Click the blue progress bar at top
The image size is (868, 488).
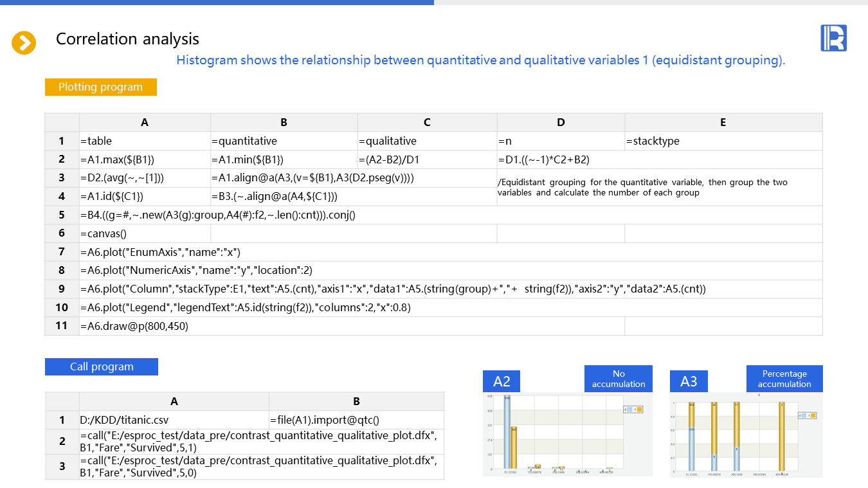coord(217,3)
